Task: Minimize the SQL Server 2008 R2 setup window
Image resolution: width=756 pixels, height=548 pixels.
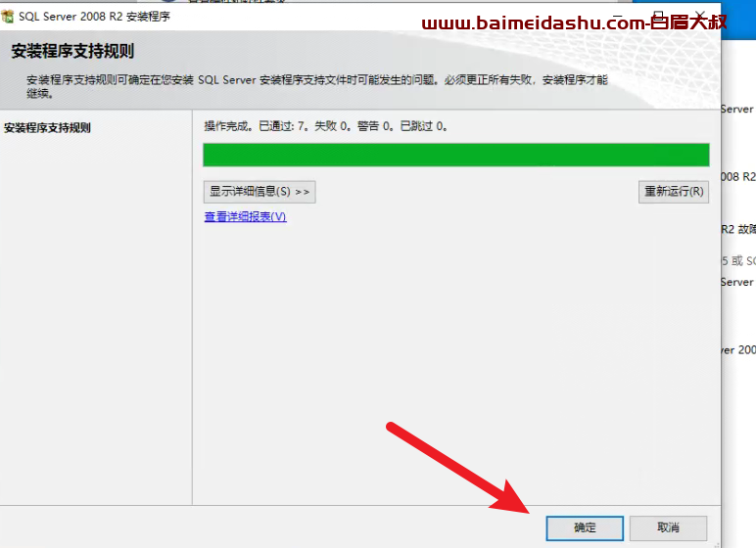Action: (x=619, y=15)
